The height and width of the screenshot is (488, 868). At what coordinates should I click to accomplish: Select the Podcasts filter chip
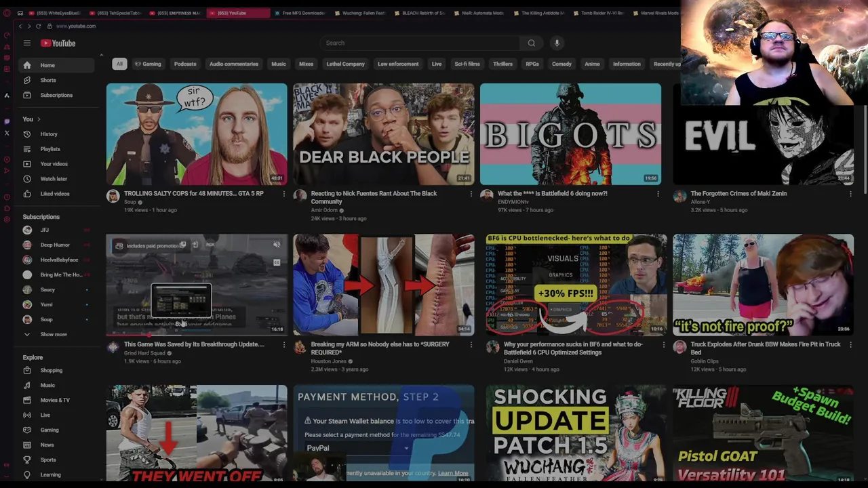click(185, 64)
